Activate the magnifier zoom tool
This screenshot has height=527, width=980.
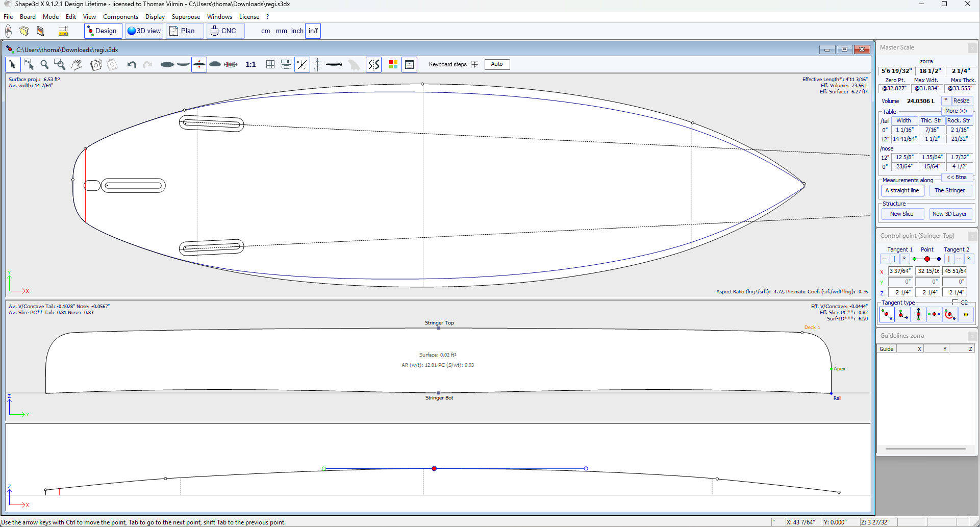pyautogui.click(x=44, y=65)
